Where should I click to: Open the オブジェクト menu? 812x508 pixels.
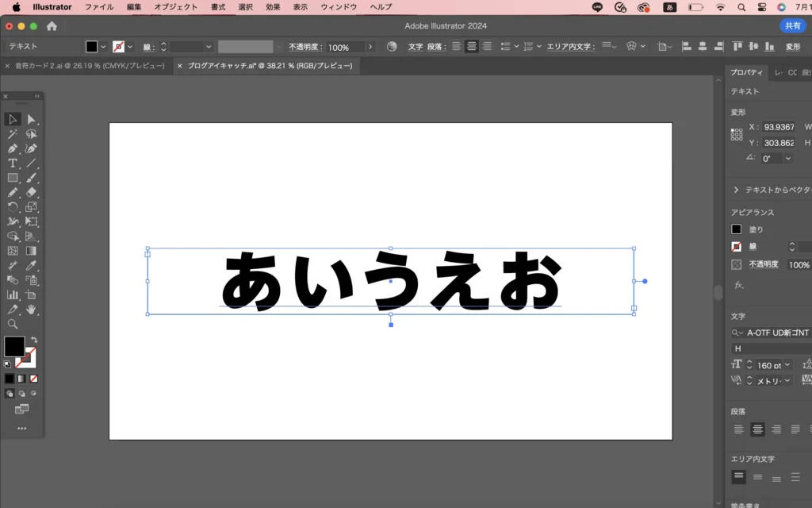(x=175, y=7)
